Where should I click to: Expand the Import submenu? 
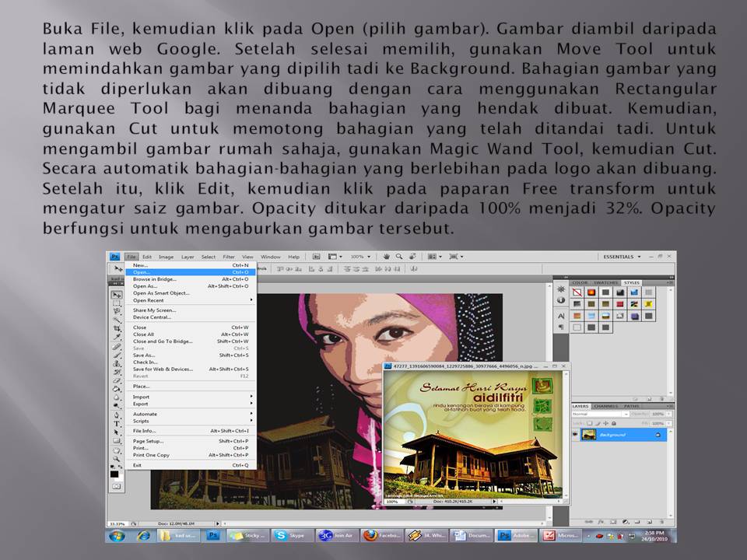191,397
